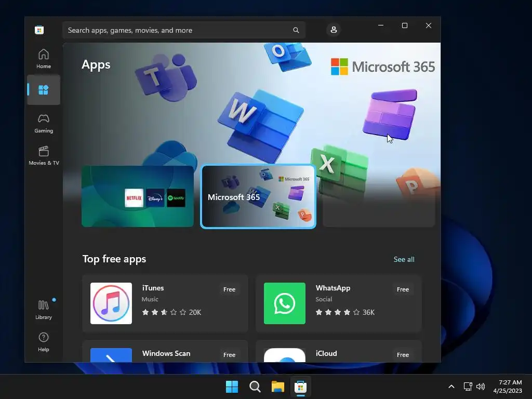This screenshot has width=532, height=399.
Task: Open the Netflix, Disney+, Spotify banner thumbnail
Action: coord(137,196)
